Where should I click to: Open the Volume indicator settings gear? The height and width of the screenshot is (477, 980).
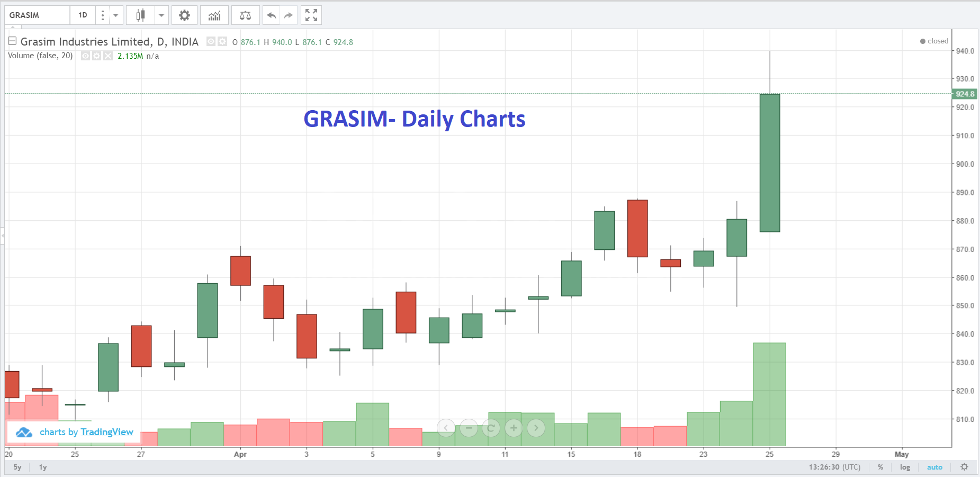click(x=96, y=56)
